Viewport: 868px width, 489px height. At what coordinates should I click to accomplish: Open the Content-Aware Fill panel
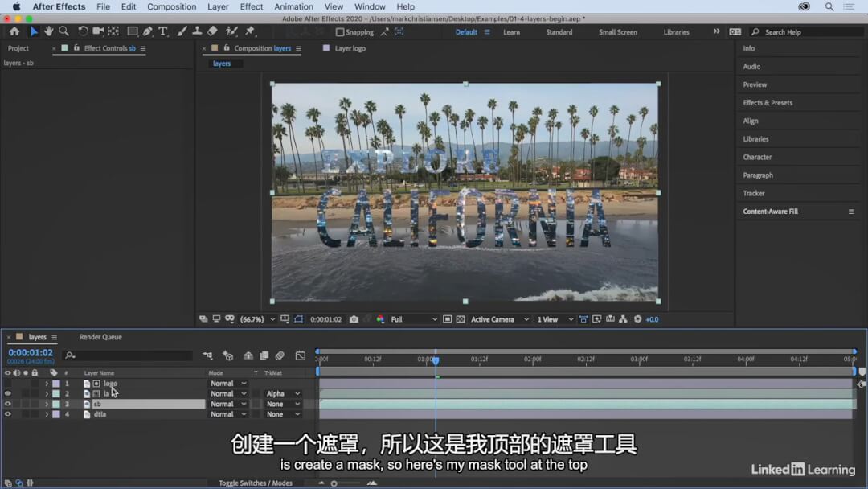(x=770, y=211)
